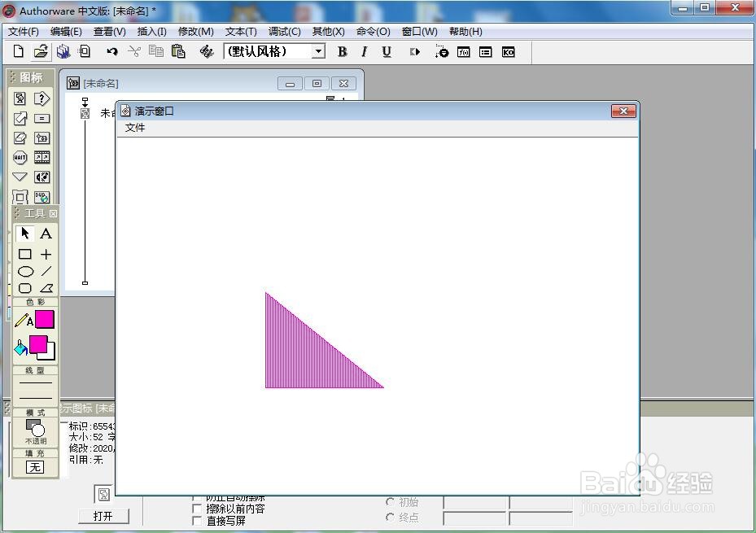Select the 终点 radio button
This screenshot has width=756, height=533.
[x=390, y=517]
